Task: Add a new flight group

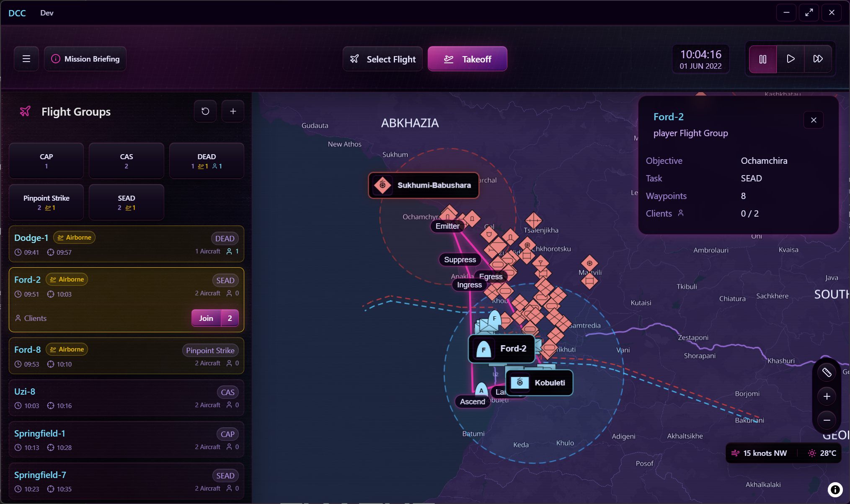Action: 233,111
